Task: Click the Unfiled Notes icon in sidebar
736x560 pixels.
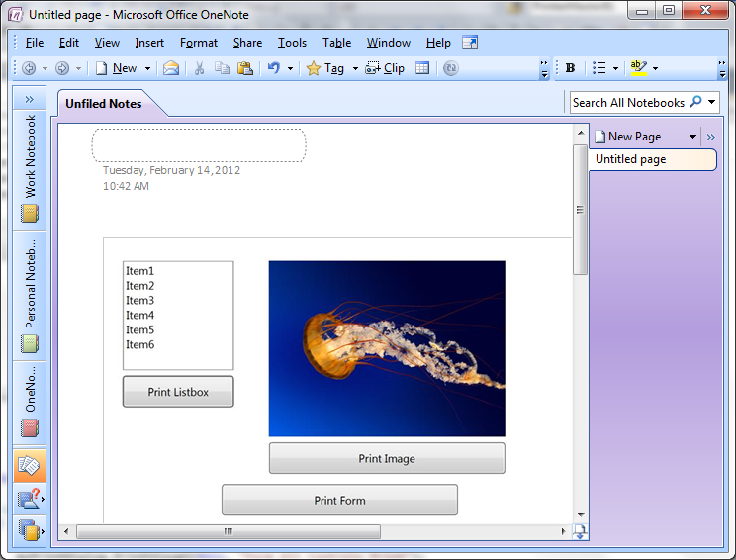Action: click(29, 465)
